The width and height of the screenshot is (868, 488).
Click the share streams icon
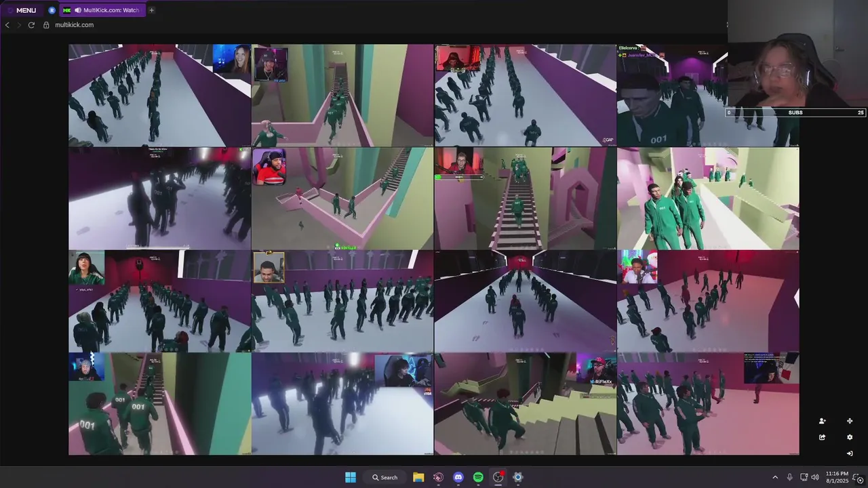click(822, 437)
